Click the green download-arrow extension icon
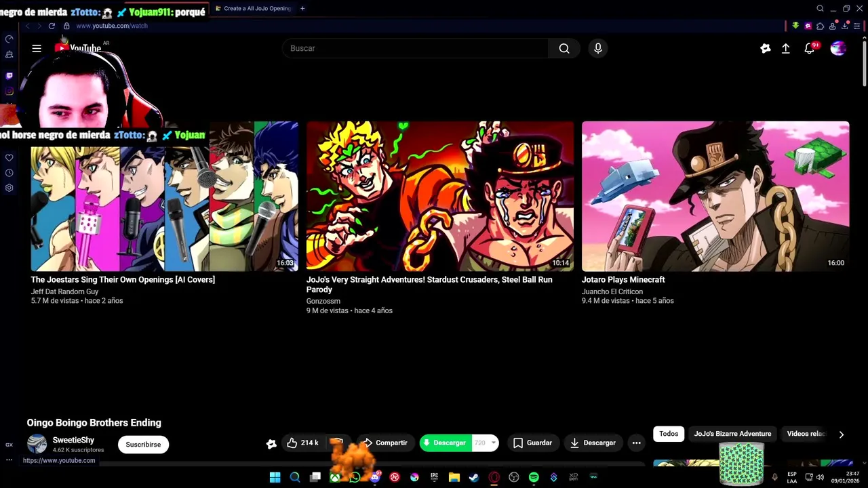Viewport: 868px width, 488px height. pyautogui.click(x=795, y=26)
